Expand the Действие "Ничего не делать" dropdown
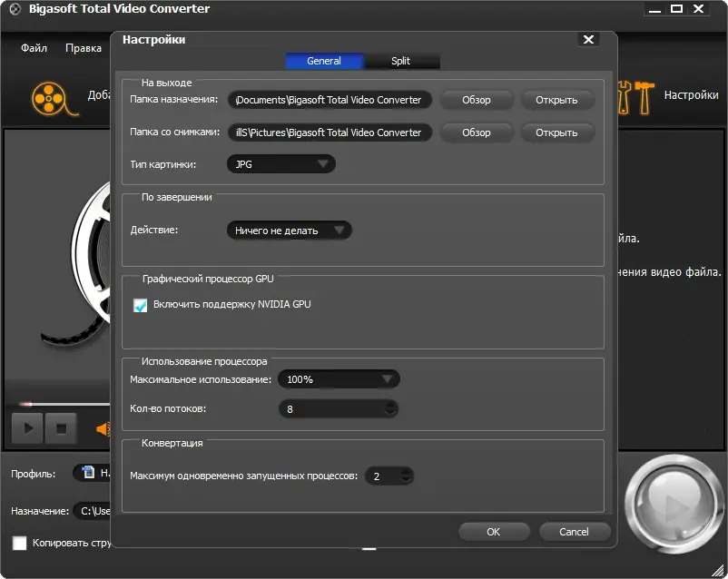This screenshot has height=579, width=728. [x=289, y=231]
